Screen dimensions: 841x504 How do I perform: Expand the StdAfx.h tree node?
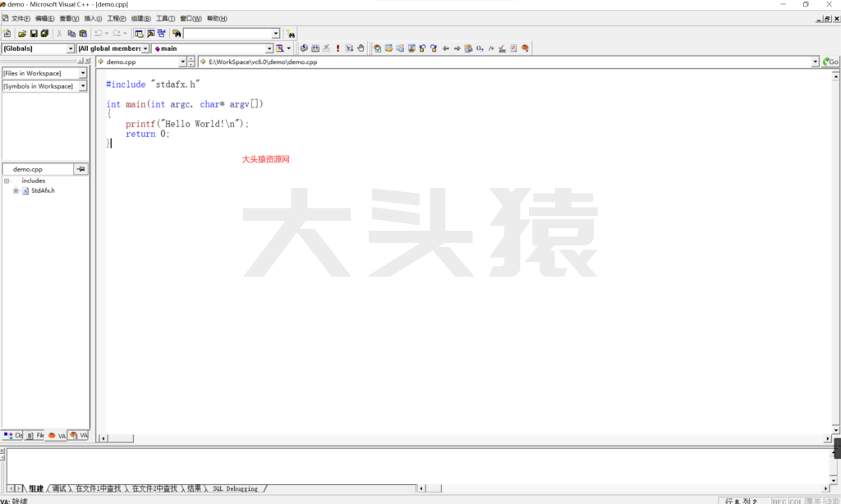click(x=16, y=190)
